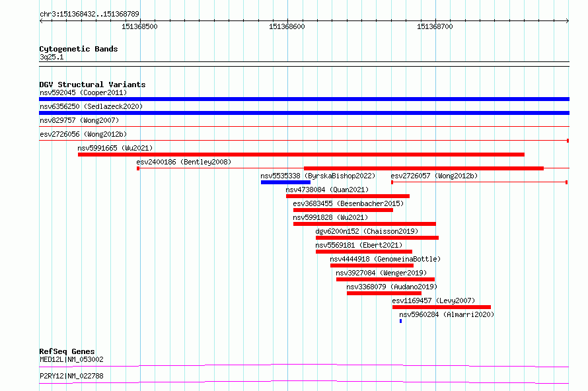Click the DGV Structural Variants track title

(x=92, y=85)
